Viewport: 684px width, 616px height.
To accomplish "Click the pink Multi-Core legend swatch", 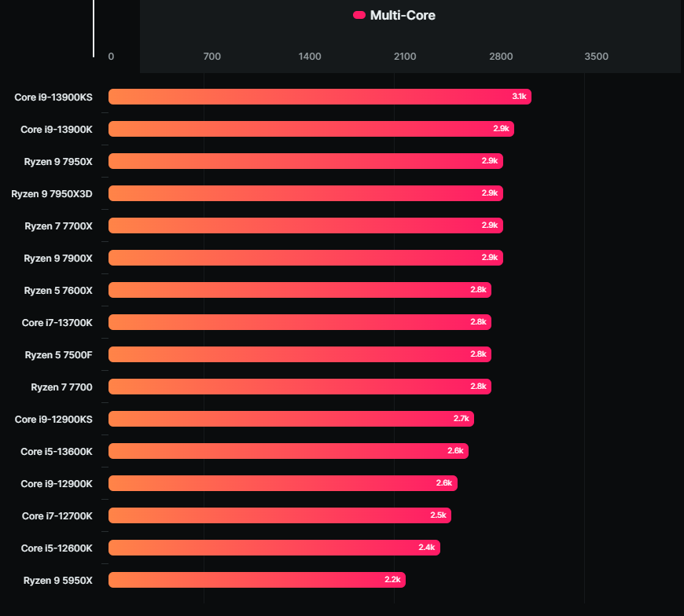I will coord(359,15).
